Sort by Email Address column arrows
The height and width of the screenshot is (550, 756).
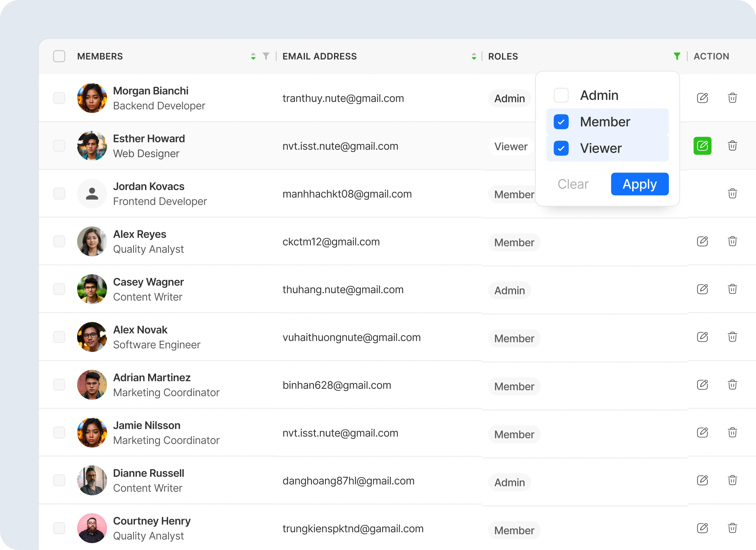click(474, 56)
